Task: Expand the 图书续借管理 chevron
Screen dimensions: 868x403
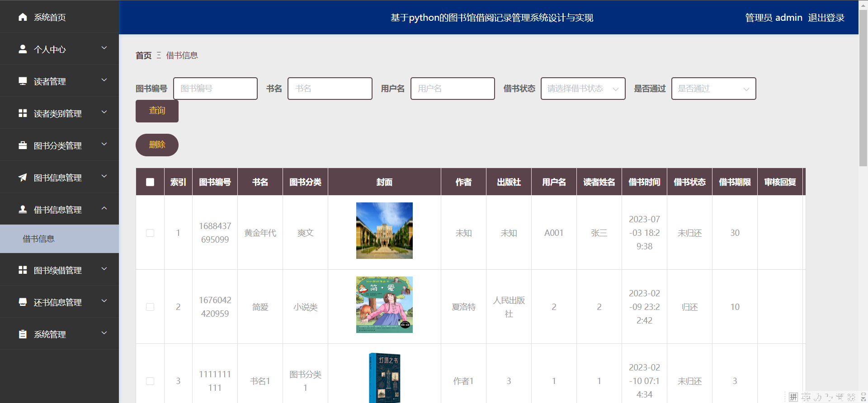Action: pyautogui.click(x=104, y=269)
